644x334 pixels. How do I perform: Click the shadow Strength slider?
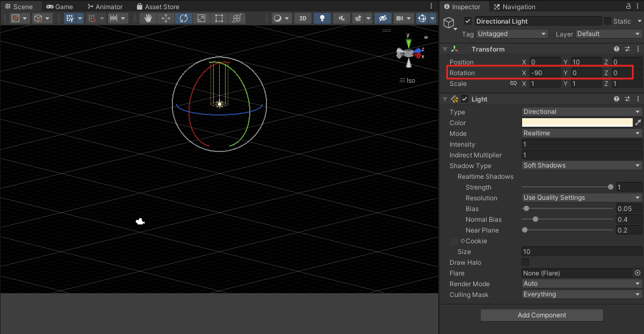[568, 187]
